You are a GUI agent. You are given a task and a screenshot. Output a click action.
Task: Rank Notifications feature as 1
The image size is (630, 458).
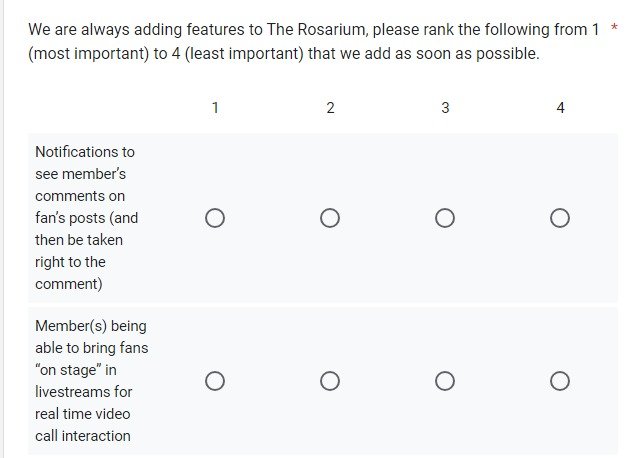[215, 218]
